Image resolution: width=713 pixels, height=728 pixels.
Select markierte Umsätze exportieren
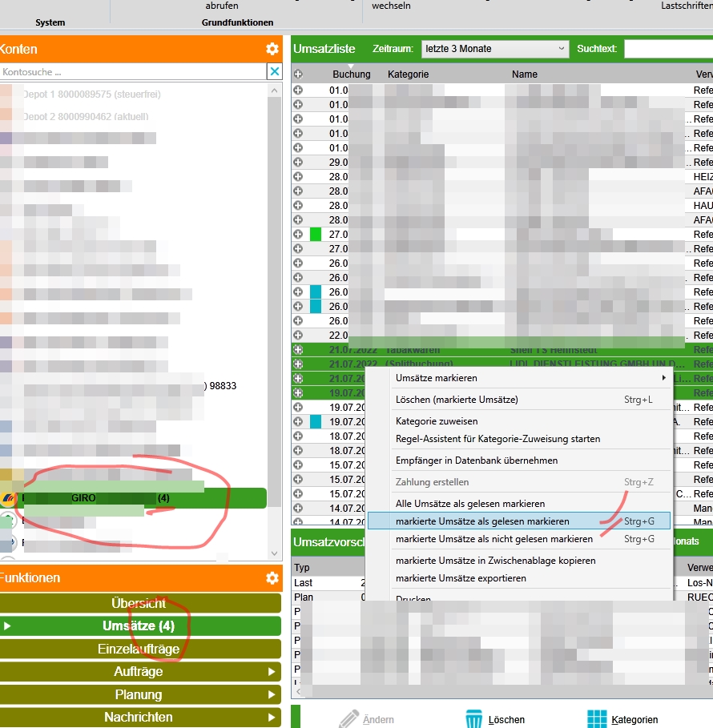[519, 578]
